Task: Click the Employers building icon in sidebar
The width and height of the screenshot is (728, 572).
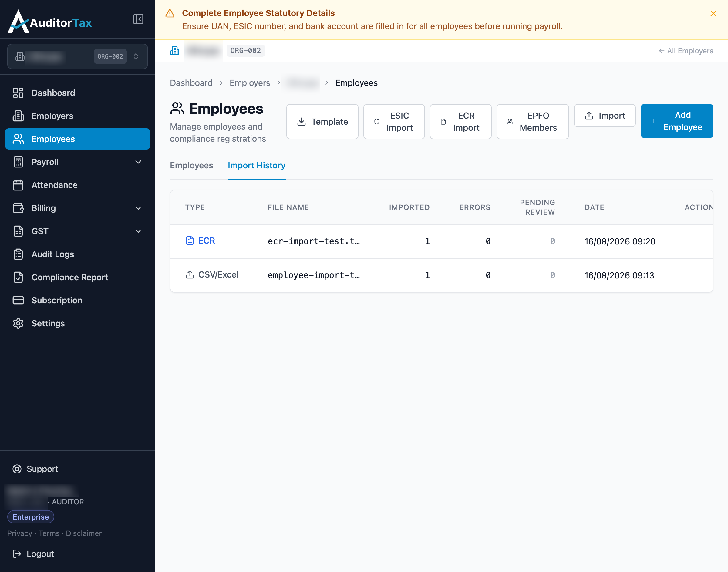Action: pos(18,116)
